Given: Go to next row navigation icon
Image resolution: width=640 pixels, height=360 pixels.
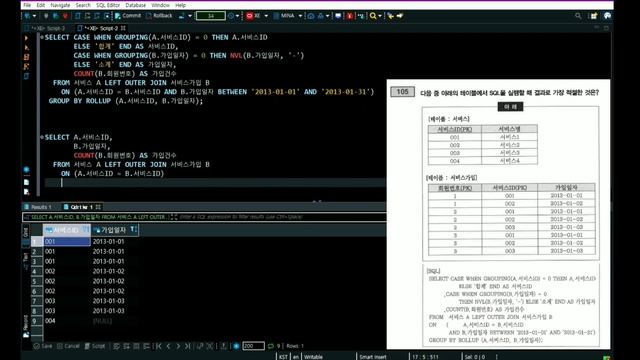Looking at the screenshot, I should pos(178,346).
